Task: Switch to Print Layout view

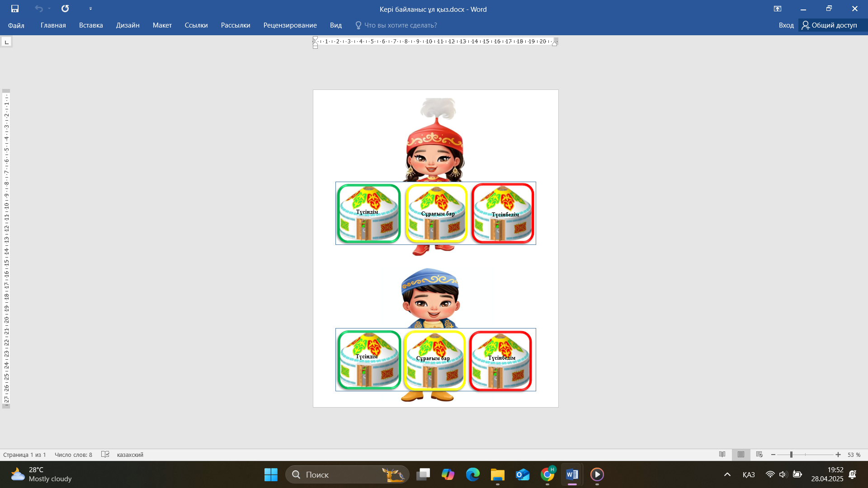Action: coord(741,455)
